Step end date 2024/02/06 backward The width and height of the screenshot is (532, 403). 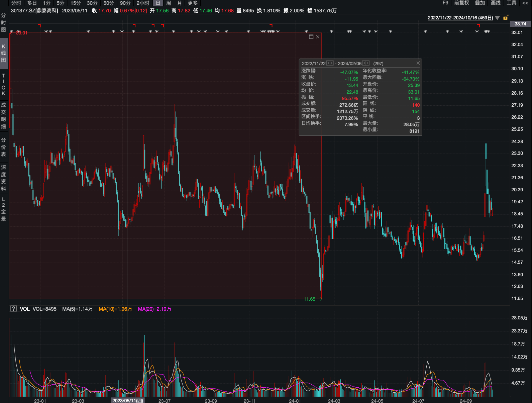(x=364, y=63)
